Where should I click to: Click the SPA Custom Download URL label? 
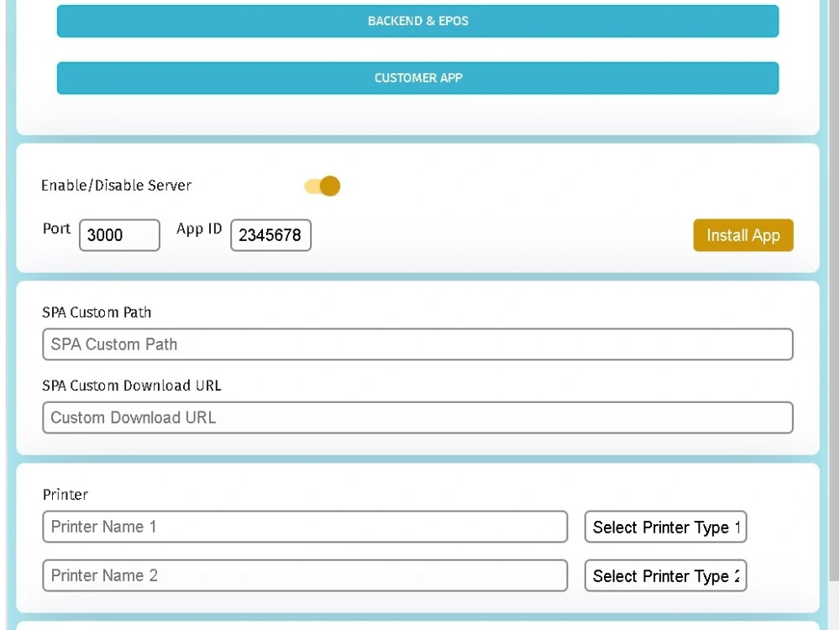(132, 386)
